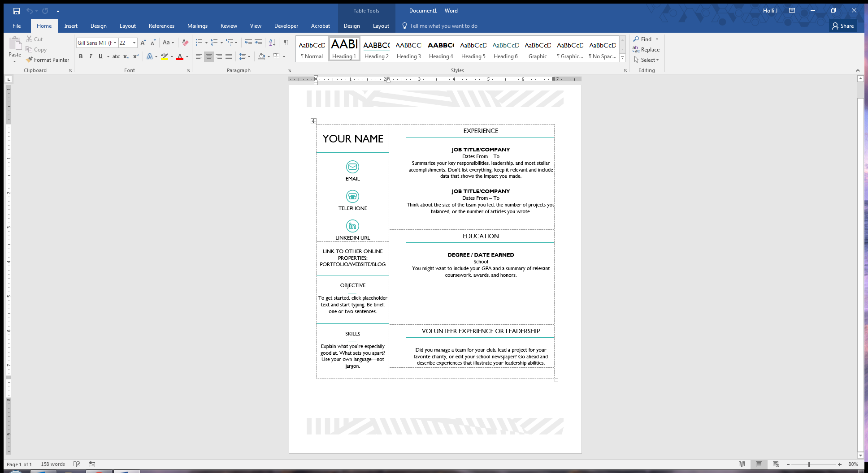Screen dimensions: 868x473
Task: Open the Select dropdown in Editing
Action: click(647, 60)
